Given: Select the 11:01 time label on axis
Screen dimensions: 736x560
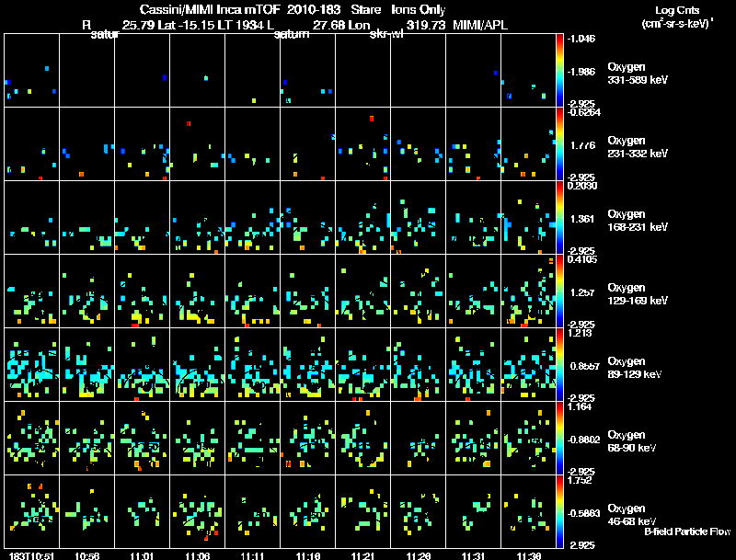Looking at the screenshot, I should [x=142, y=555].
